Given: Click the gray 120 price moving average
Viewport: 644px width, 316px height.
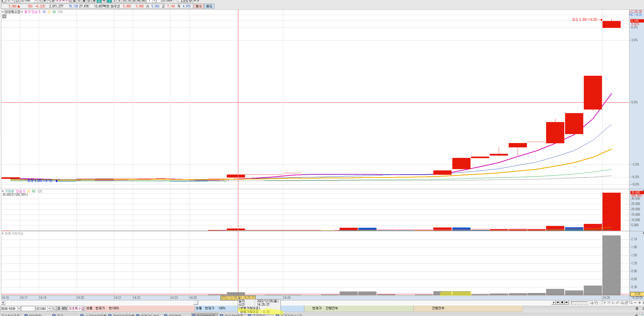Looking at the screenshot, I should [60, 12].
